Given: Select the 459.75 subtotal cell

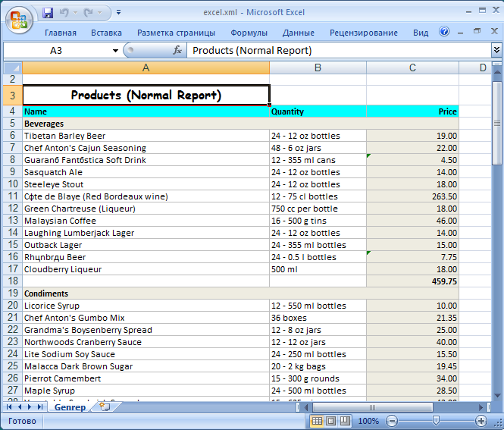Looking at the screenshot, I should point(412,281).
